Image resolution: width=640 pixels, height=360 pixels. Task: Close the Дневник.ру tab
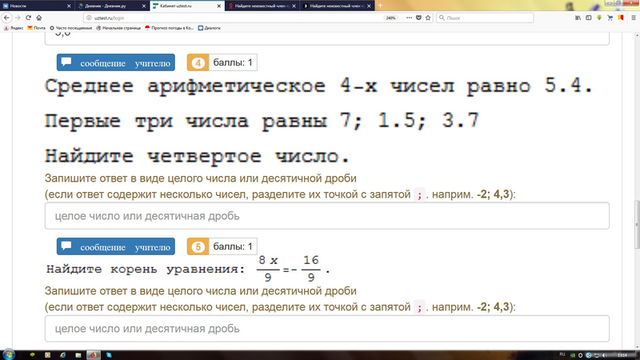[144, 6]
